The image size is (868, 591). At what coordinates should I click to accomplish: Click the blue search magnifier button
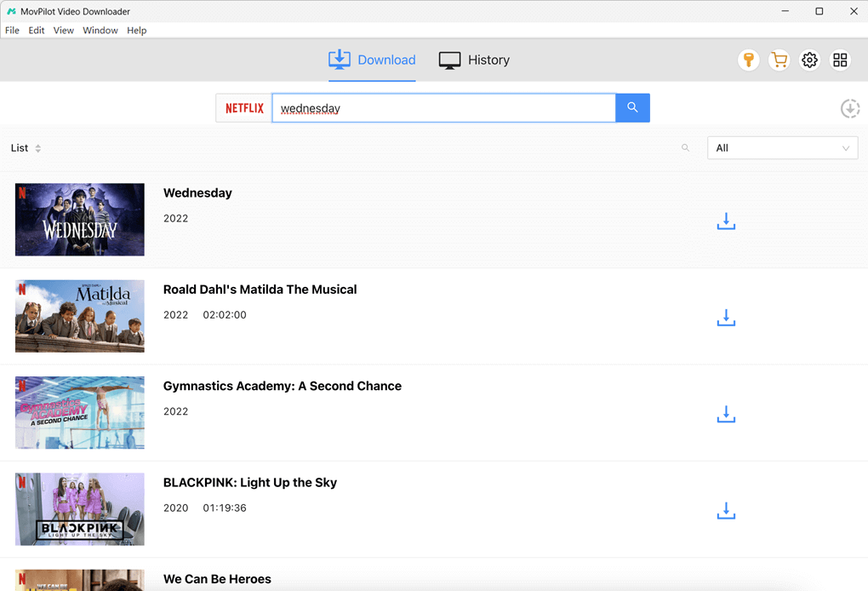(x=632, y=107)
